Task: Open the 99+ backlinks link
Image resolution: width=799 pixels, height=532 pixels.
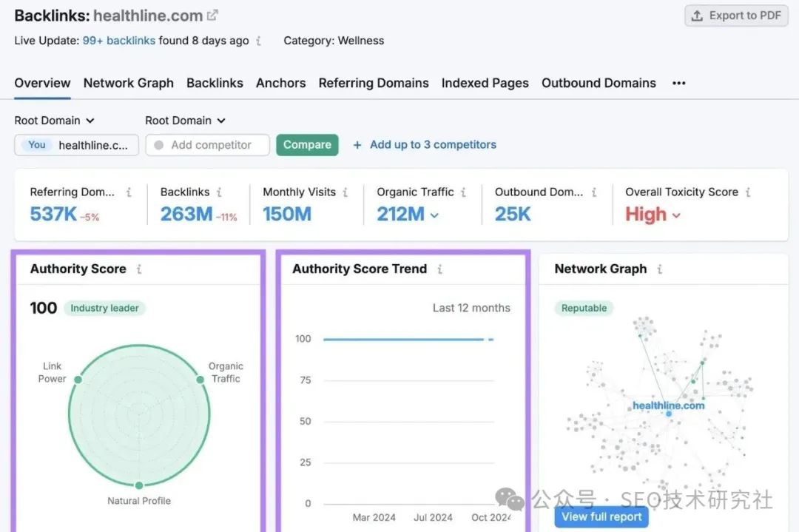Action: (x=118, y=41)
